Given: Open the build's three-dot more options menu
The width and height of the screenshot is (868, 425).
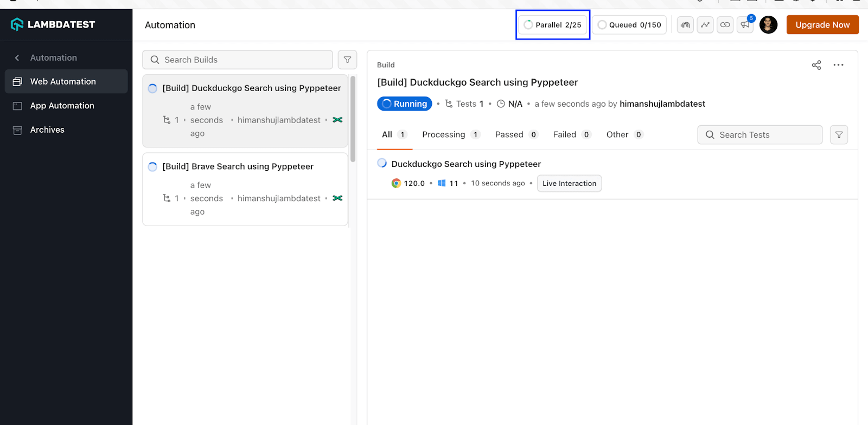Looking at the screenshot, I should point(838,65).
